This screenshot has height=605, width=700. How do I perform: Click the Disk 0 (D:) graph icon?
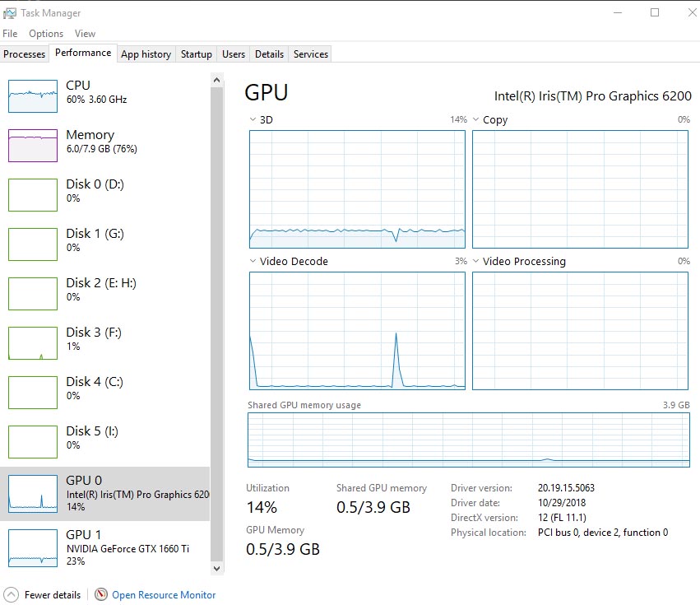(33, 195)
